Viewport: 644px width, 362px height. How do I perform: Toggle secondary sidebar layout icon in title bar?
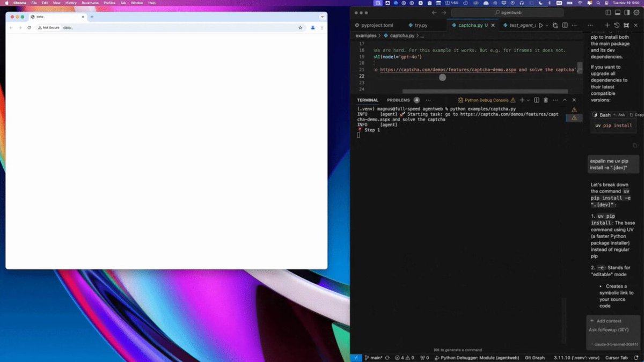pos(627,12)
